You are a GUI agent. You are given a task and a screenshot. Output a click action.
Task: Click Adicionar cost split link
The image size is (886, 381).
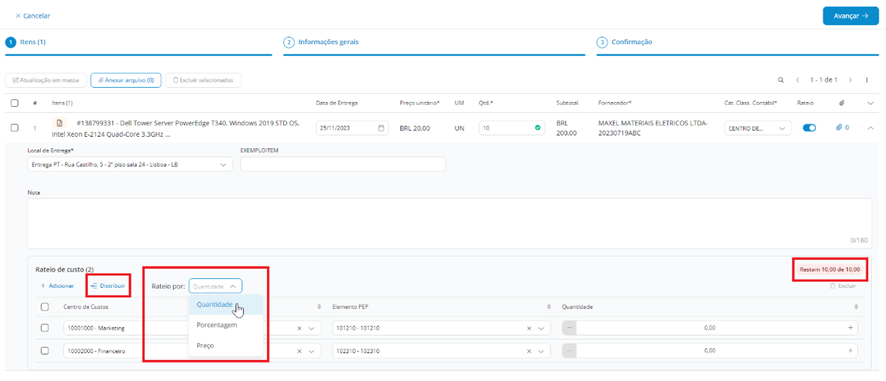tap(57, 286)
